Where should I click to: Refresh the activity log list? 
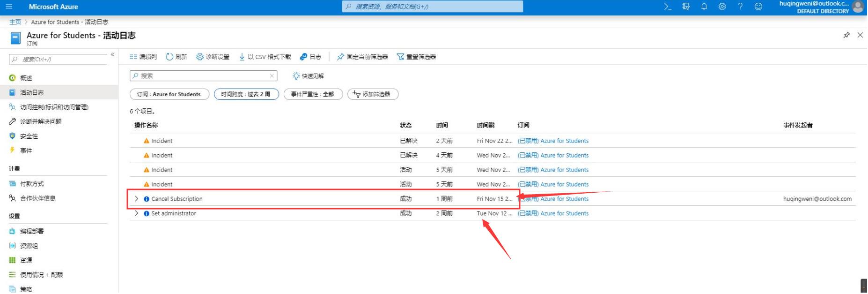coord(177,57)
